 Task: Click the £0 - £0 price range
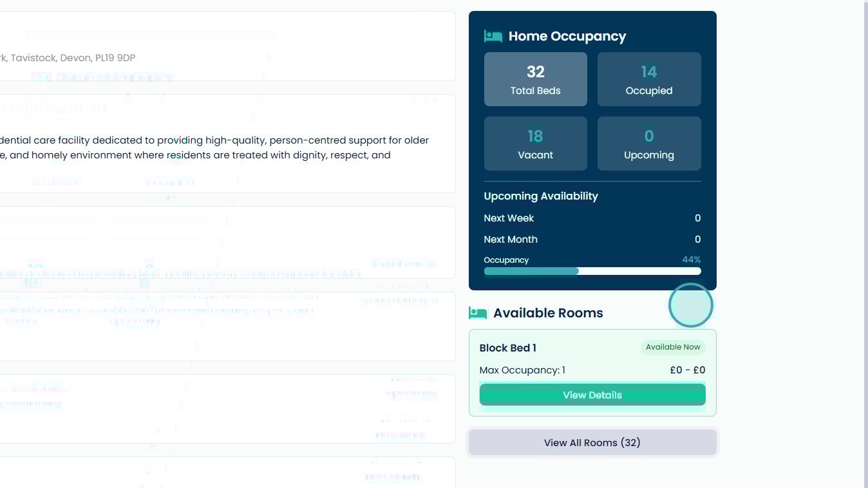point(687,370)
